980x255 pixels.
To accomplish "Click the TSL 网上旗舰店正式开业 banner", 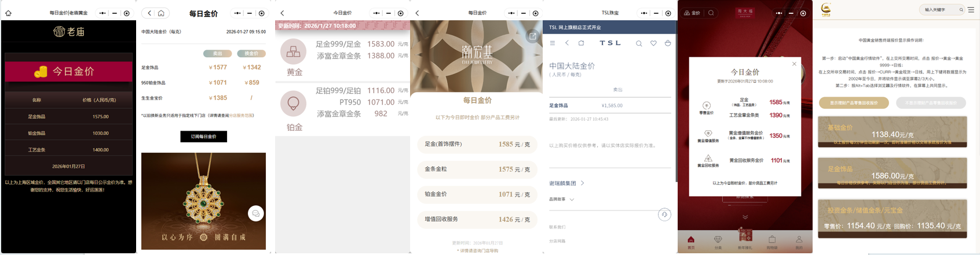I will point(609,27).
